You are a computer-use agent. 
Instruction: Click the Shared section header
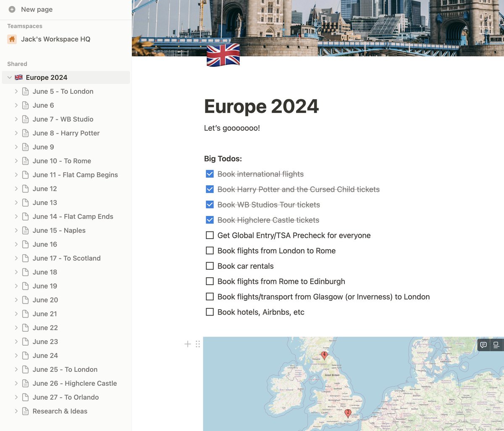pyautogui.click(x=17, y=64)
